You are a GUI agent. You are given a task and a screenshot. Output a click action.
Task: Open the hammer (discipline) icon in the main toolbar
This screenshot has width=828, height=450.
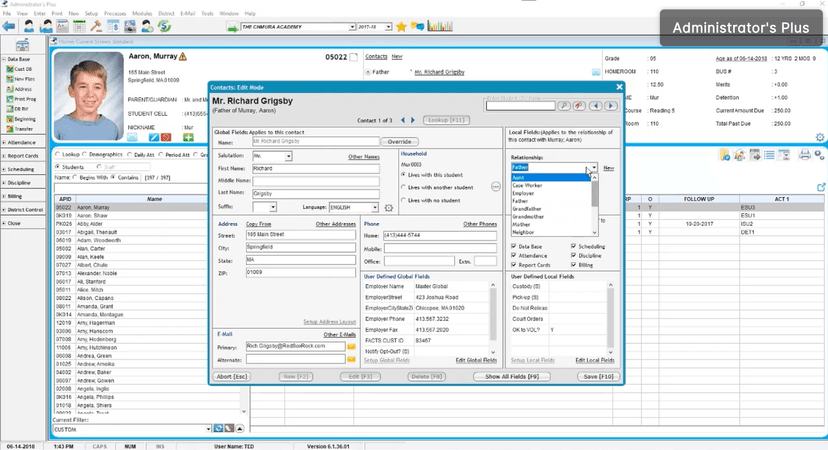coord(96,26)
